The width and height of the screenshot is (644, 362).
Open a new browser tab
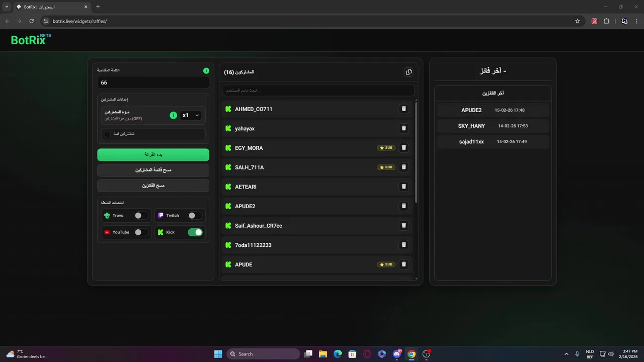tap(98, 7)
